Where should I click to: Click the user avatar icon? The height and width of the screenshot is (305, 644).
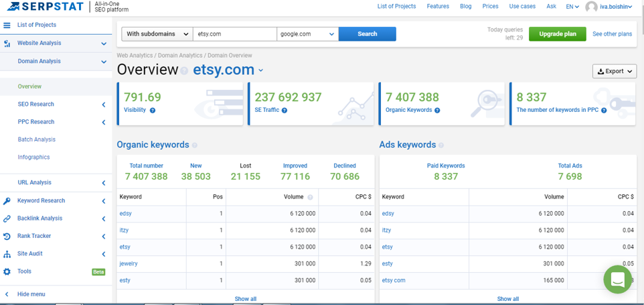591,7
